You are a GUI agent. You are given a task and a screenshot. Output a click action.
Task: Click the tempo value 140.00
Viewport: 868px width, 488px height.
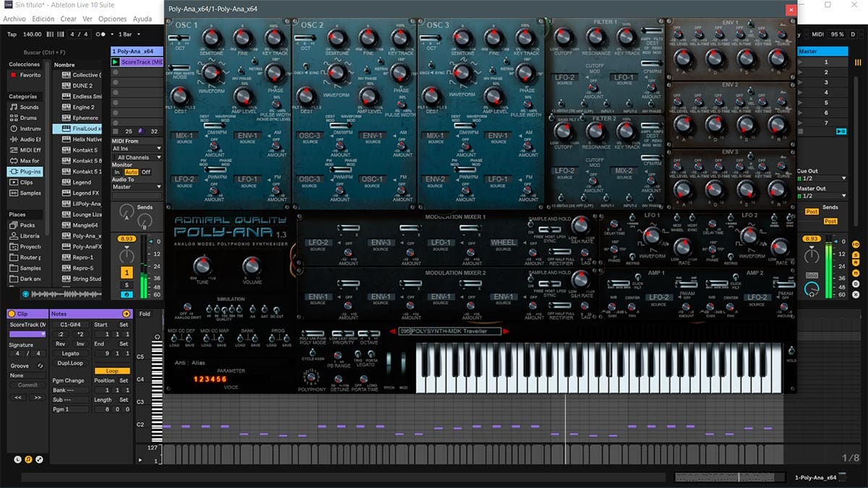[33, 34]
